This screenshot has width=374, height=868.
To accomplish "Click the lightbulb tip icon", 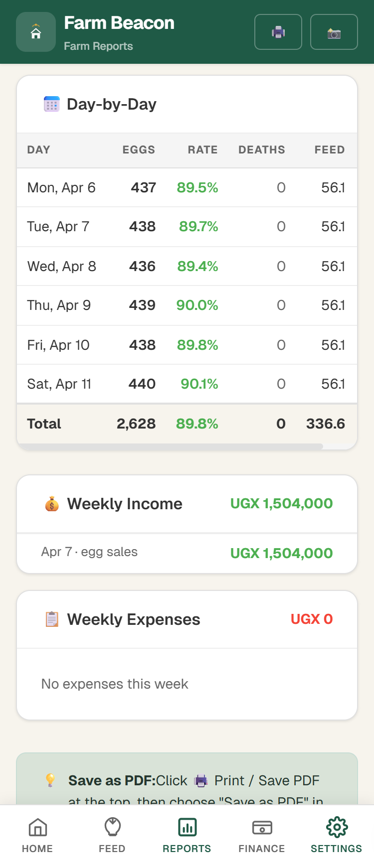I will [50, 780].
